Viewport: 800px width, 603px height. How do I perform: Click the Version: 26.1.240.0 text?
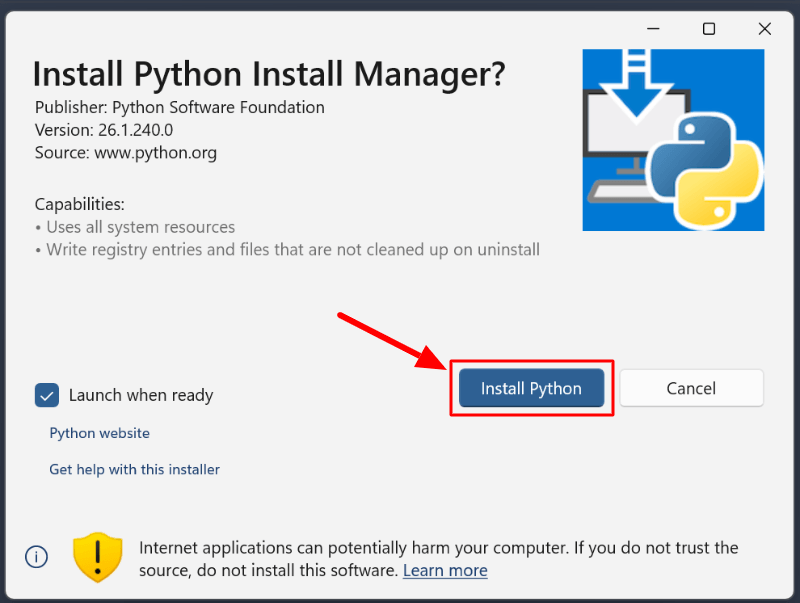(104, 130)
